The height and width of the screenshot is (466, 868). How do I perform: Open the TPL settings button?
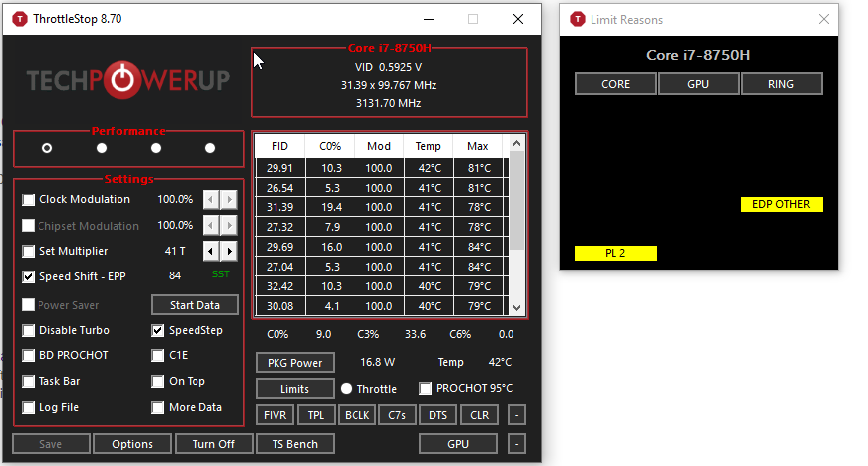click(x=316, y=415)
